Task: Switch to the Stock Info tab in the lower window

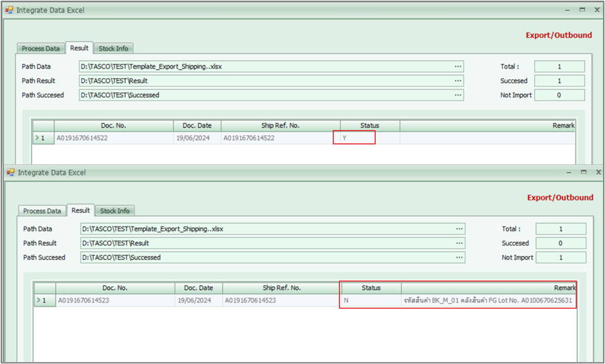Action: click(x=114, y=211)
